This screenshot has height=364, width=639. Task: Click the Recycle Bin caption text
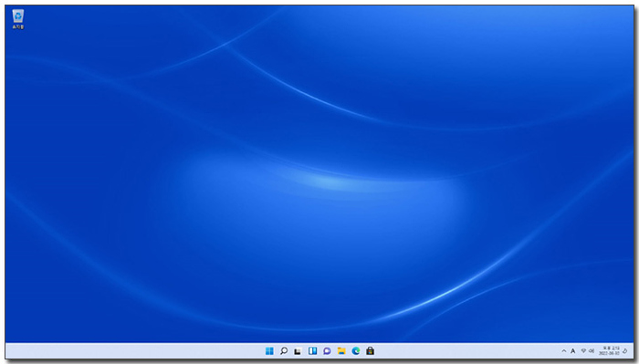pyautogui.click(x=18, y=26)
